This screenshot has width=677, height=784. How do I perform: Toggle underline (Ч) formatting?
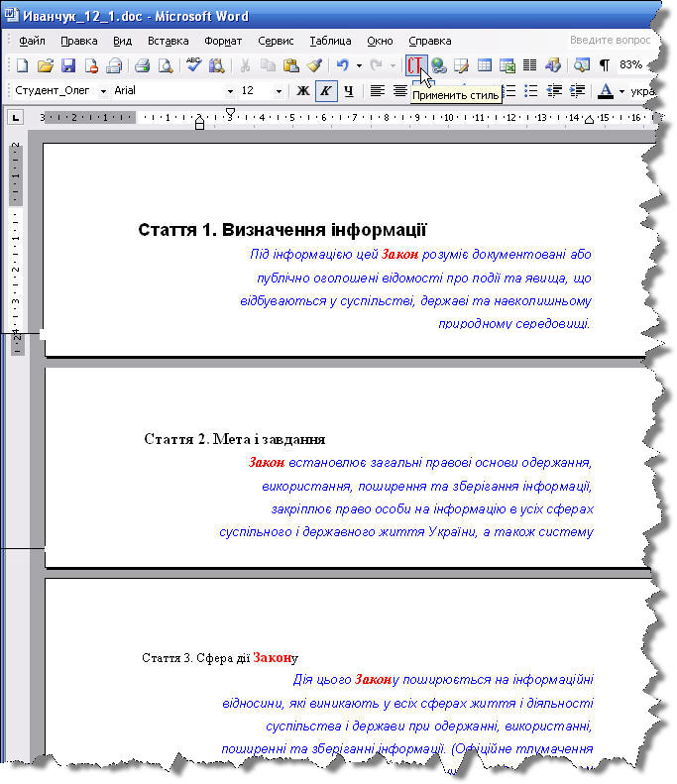click(x=349, y=91)
